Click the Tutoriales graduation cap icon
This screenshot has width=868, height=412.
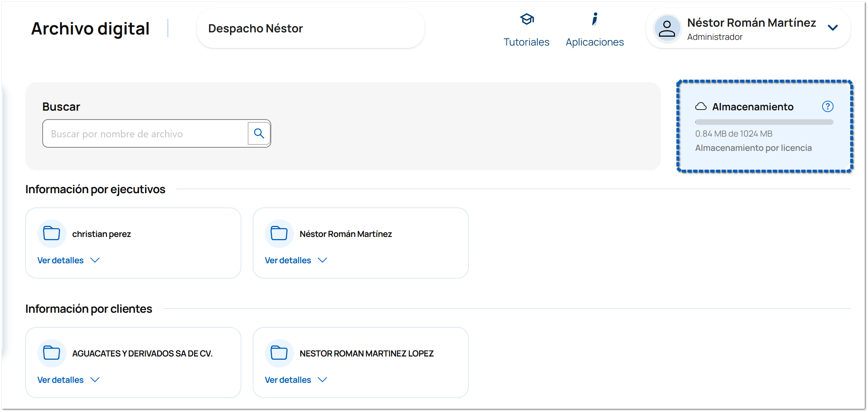[527, 19]
